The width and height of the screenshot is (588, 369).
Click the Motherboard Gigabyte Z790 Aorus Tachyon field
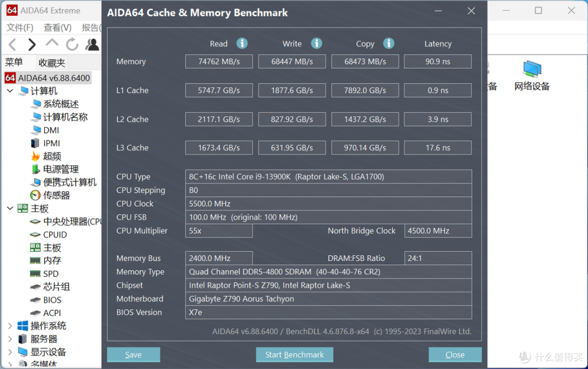[x=328, y=299]
